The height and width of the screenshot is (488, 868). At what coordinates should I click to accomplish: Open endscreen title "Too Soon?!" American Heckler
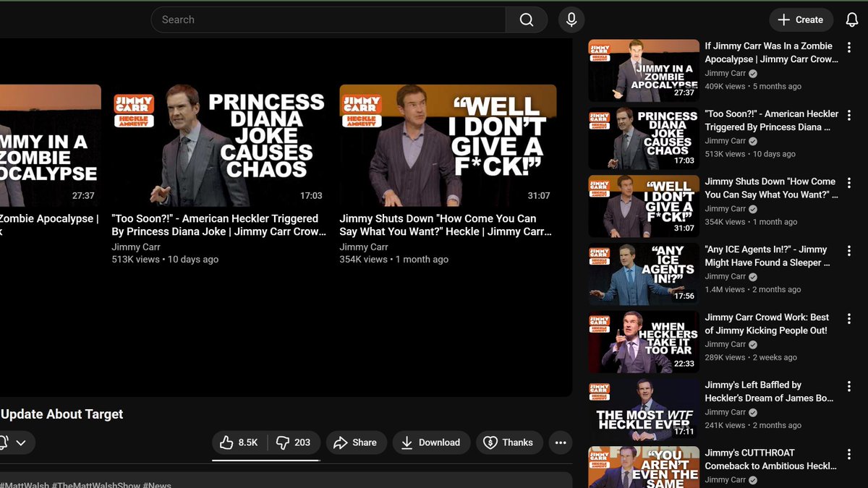(x=219, y=225)
